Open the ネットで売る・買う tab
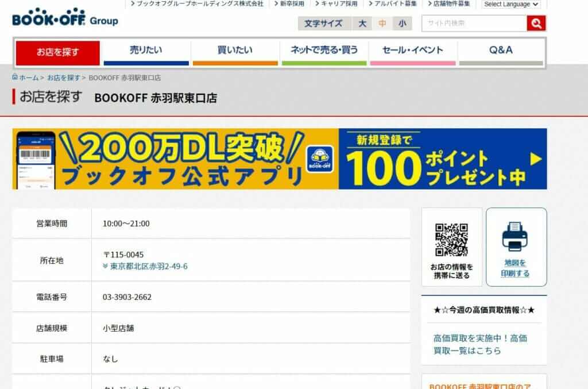This screenshot has width=588, height=389. pos(324,53)
